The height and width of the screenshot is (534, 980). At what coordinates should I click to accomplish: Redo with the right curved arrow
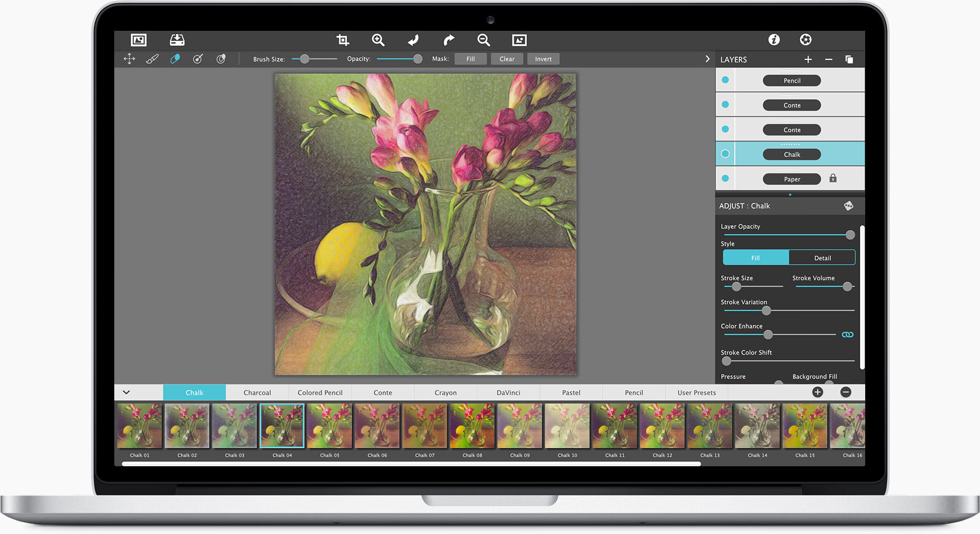click(x=449, y=40)
